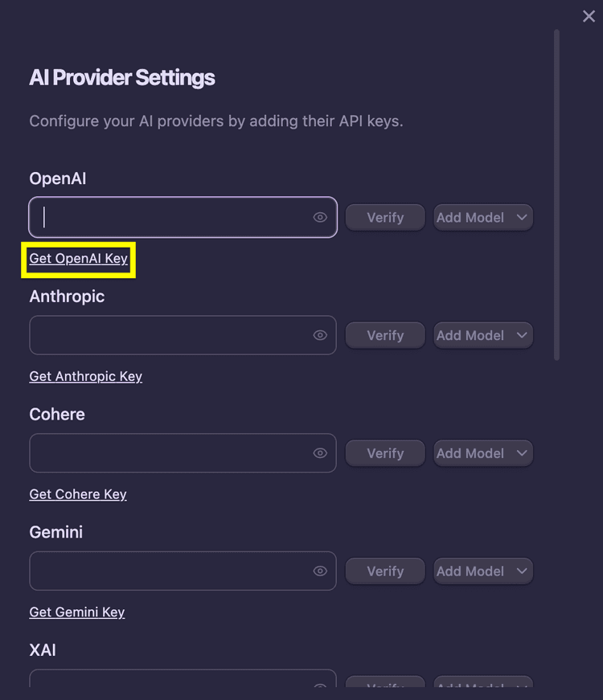Open the Get Anthropic Key link
Viewport: 603px width, 700px height.
[x=86, y=376]
